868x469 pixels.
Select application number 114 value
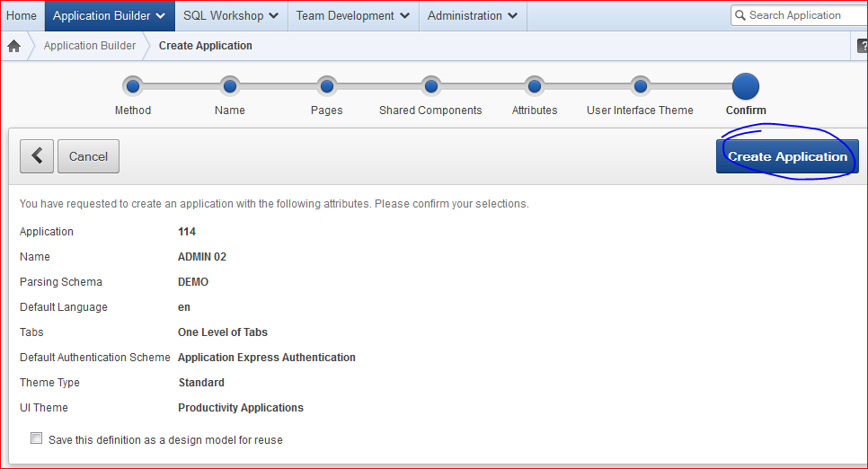pos(187,232)
